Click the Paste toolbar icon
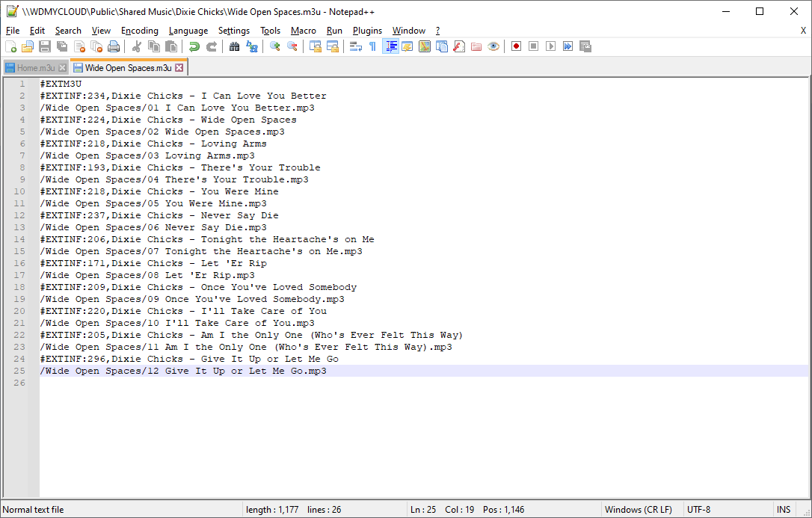Viewport: 812px width, 518px height. (x=171, y=46)
